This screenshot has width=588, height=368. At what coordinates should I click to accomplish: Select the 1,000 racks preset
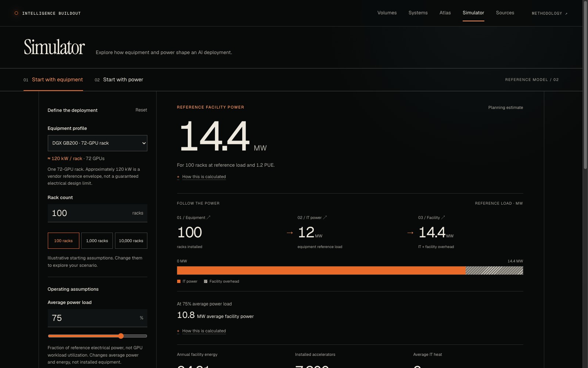coord(97,241)
